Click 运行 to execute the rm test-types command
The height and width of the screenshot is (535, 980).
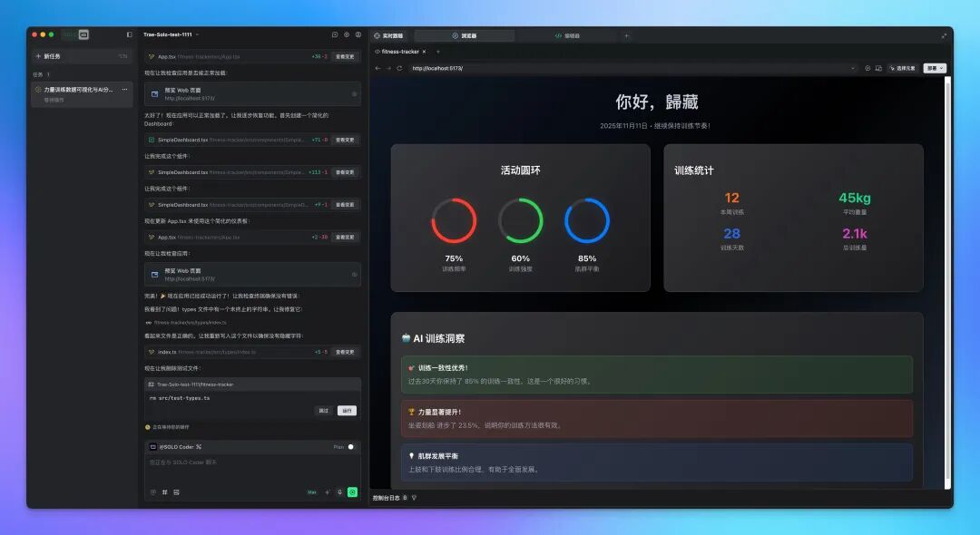[347, 411]
